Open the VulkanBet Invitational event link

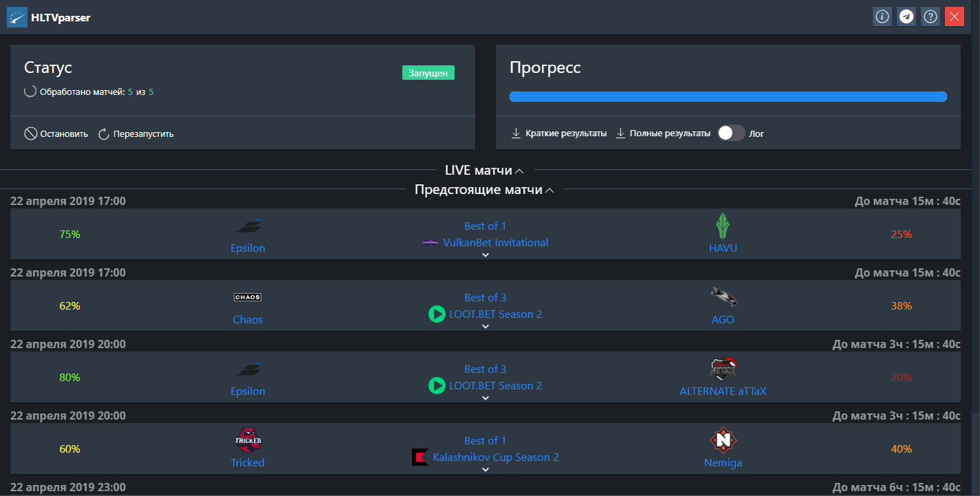[x=496, y=243]
